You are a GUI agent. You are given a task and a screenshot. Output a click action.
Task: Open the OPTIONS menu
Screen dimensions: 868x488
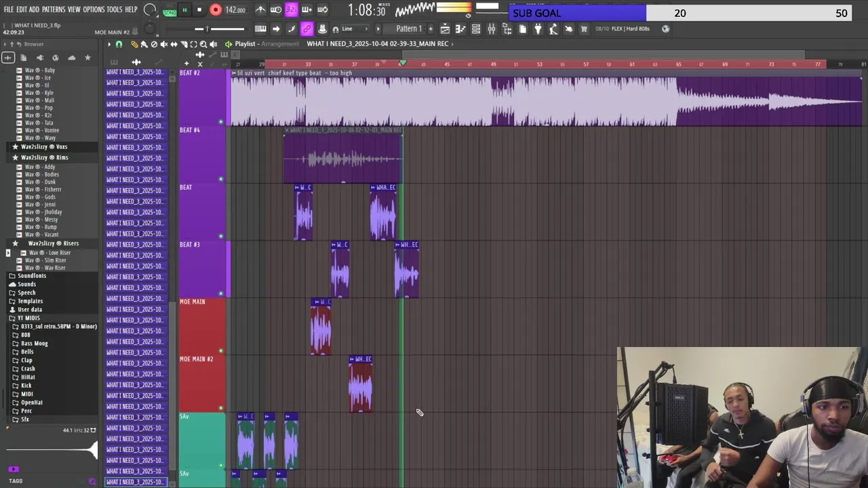pyautogui.click(x=94, y=9)
